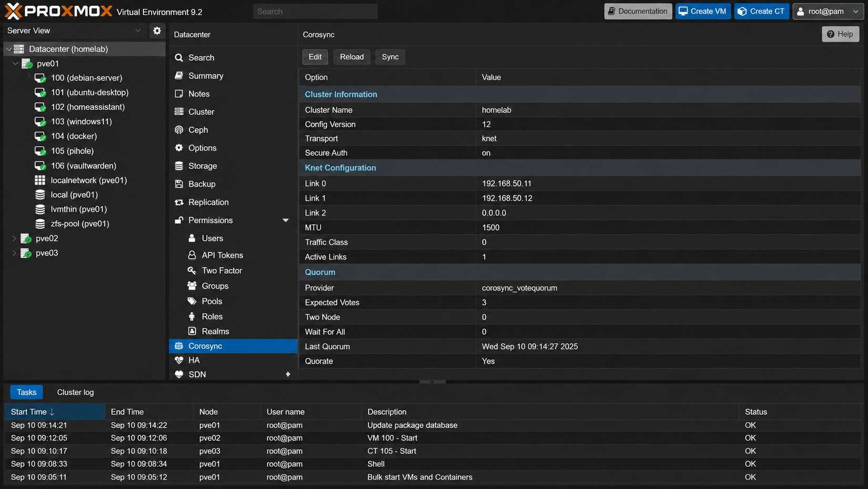Screen dimensions: 868x489
Task: Click the Ceph icon in Datacenter menu
Action: [179, 129]
